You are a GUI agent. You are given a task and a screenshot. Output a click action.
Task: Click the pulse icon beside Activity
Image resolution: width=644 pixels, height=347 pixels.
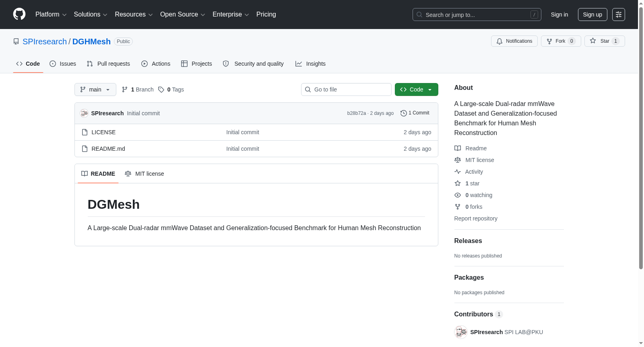[458, 172]
